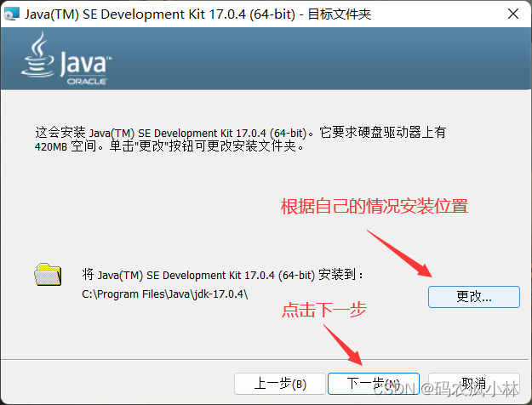This screenshot has width=532, height=405.
Task: Go back with the 上一步(B) button
Action: 280,384
